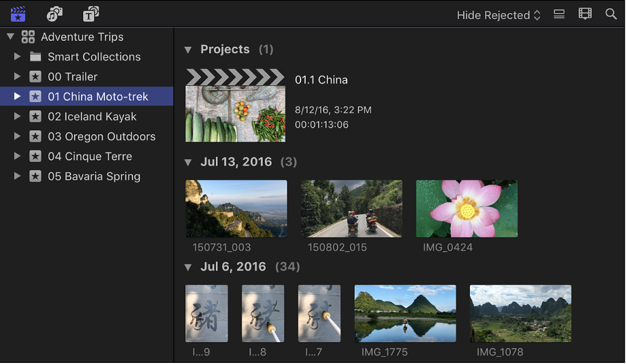
Task: Collapse the Adventure Trips library
Action: click(10, 37)
